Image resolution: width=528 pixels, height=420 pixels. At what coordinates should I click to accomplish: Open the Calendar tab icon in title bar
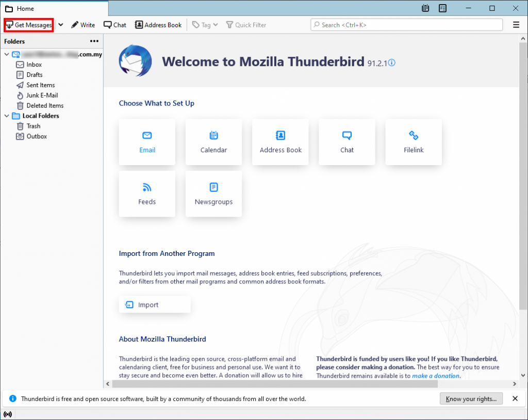pos(425,8)
